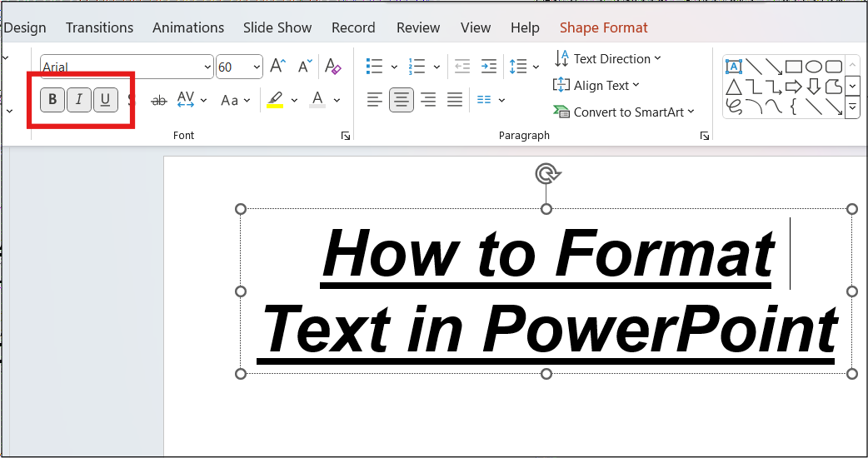Expand the Change Case dropdown arrow
Screen dimensions: 868x458
(x=247, y=100)
